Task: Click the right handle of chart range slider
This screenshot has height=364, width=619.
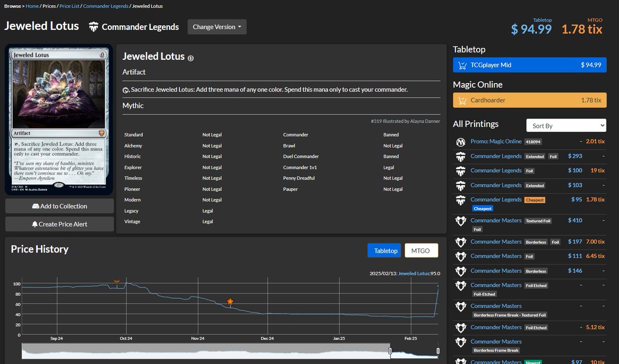Action: tap(438, 351)
